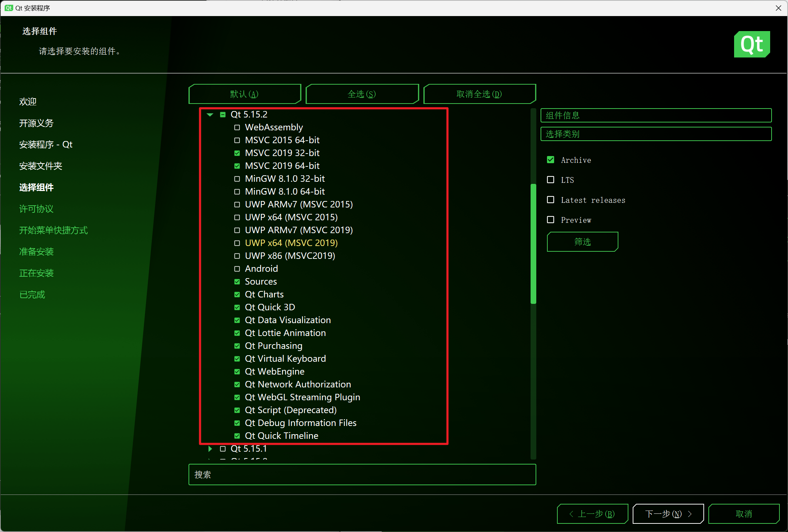Open the 选择类别 category tab
Image resolution: width=788 pixels, height=532 pixels.
(656, 134)
